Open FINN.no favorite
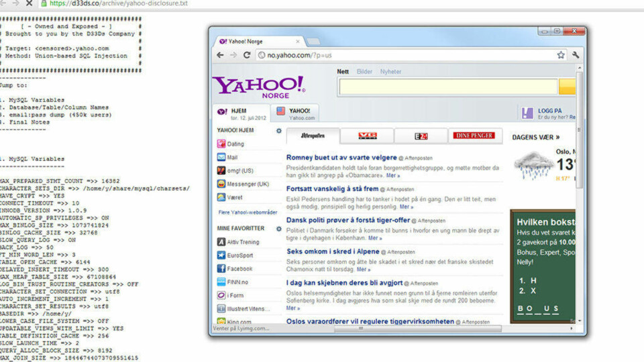This screenshot has width=644, height=362. 233,282
